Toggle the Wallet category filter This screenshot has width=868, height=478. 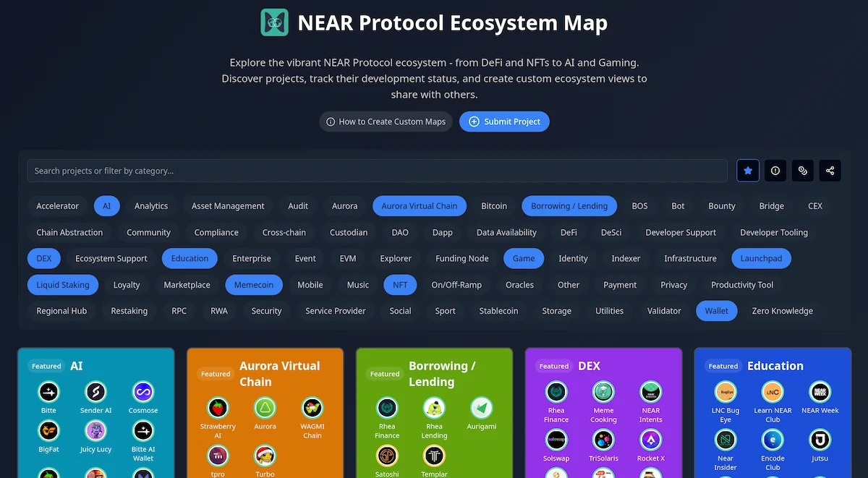click(717, 311)
